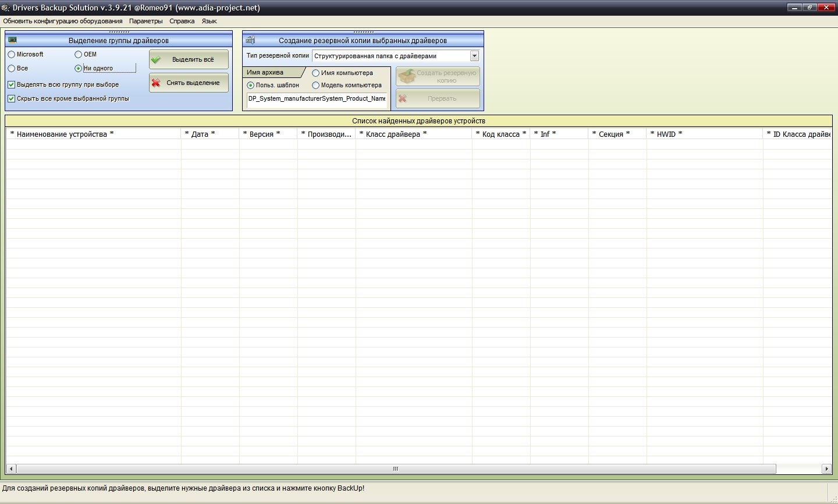Toggle 'Выделять всю группу при выборе' checkbox

point(12,84)
